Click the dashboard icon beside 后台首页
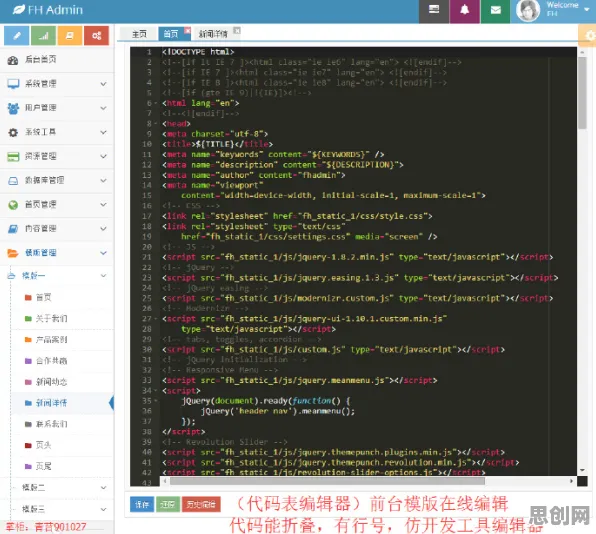 [13, 60]
